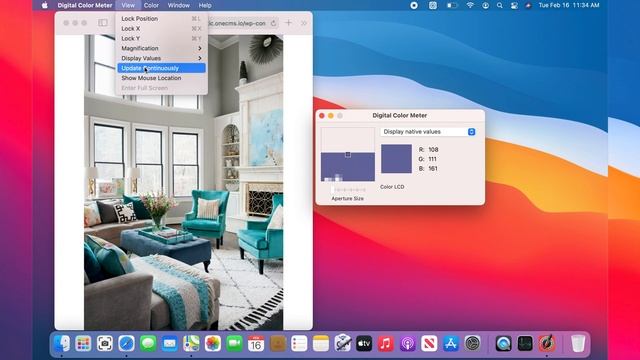Open the Window menu
640x360 pixels.
[179, 5]
